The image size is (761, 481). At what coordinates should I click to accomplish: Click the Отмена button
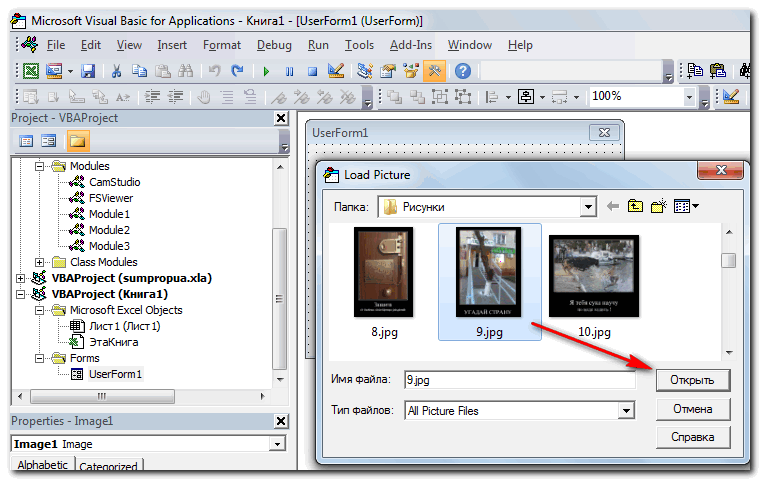693,409
